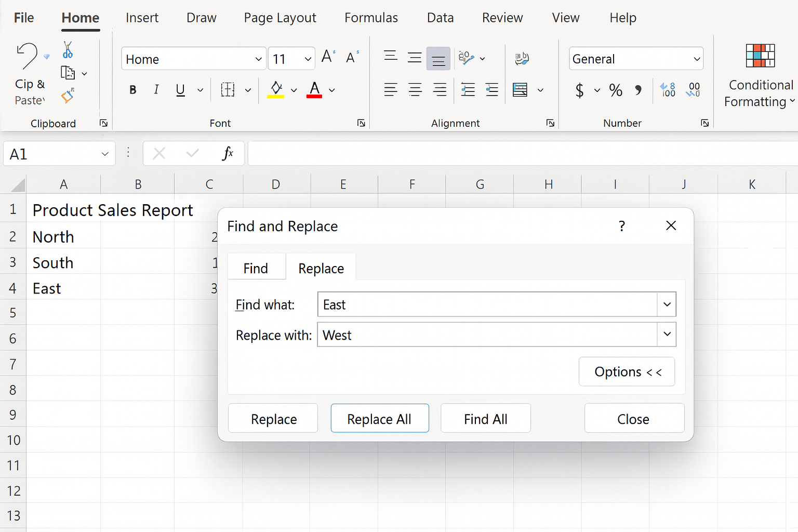Apply percent style
Viewport: 798px width, 532px height.
tap(616, 90)
